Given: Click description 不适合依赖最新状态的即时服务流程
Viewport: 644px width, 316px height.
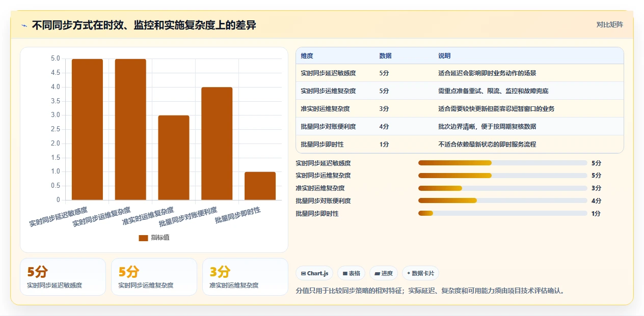Looking at the screenshot, I should coord(487,145).
